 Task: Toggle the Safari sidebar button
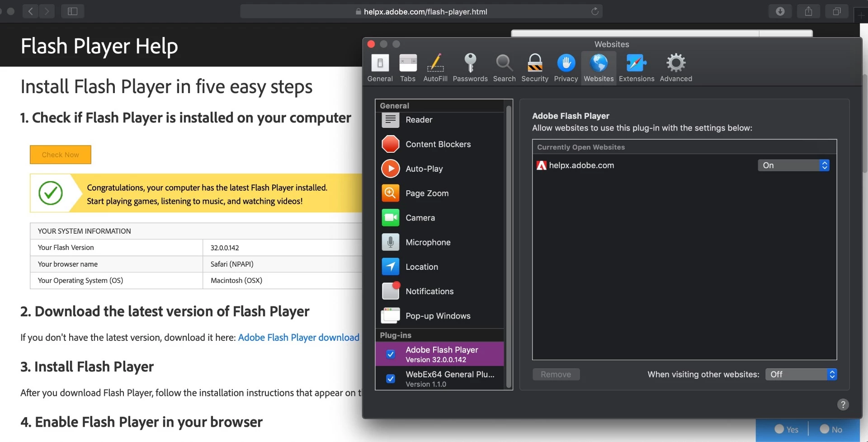72,11
